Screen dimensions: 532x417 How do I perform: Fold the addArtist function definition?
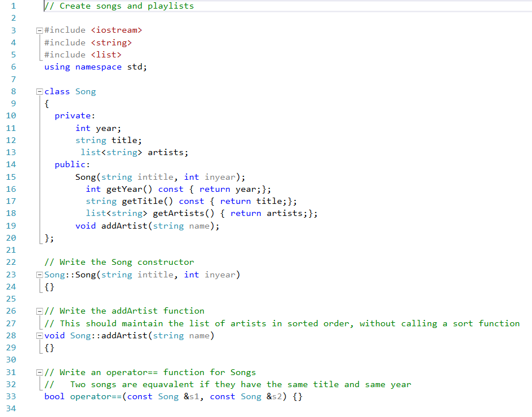(x=39, y=335)
